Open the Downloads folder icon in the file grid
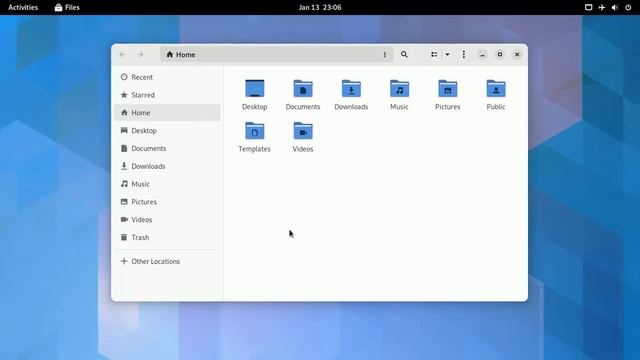 [x=351, y=89]
